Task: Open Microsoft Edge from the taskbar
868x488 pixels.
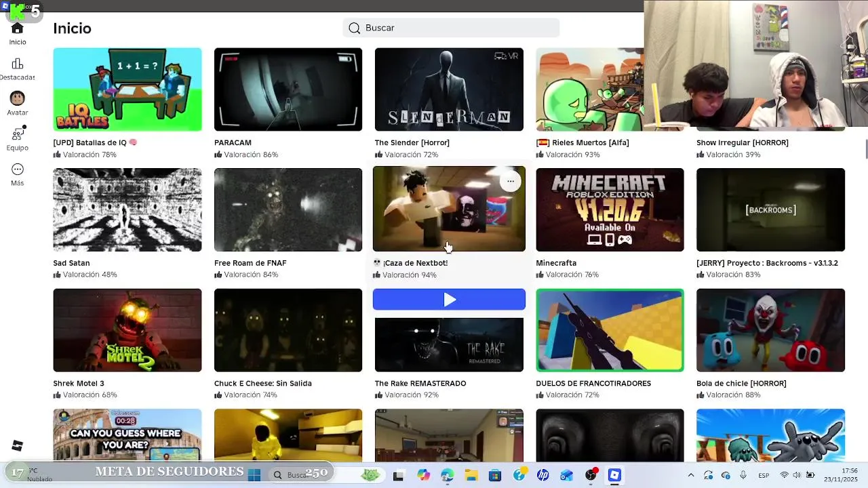Action: coord(447,475)
